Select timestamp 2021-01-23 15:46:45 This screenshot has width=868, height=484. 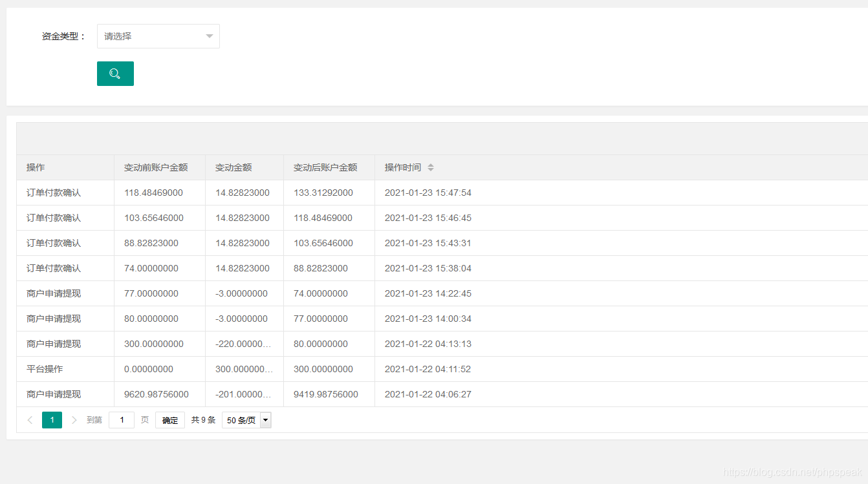[x=428, y=218]
